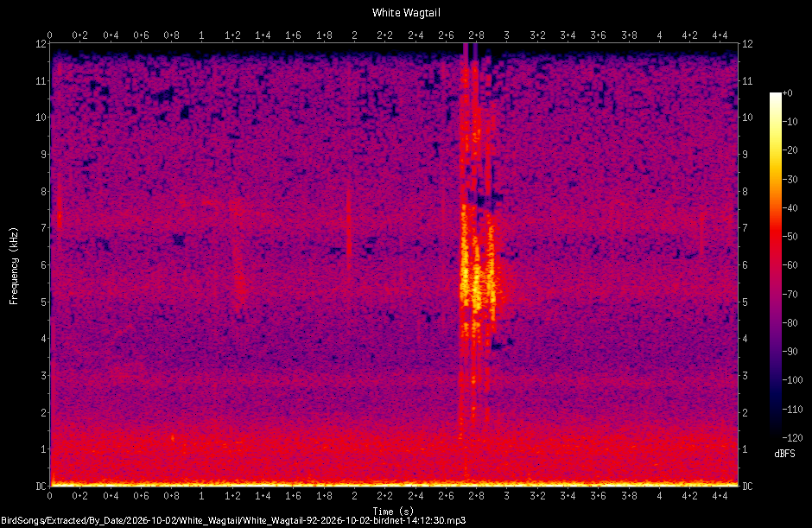The image size is (812, 528).
Task: Click the -40 color scale label
Action: pyautogui.click(x=790, y=207)
